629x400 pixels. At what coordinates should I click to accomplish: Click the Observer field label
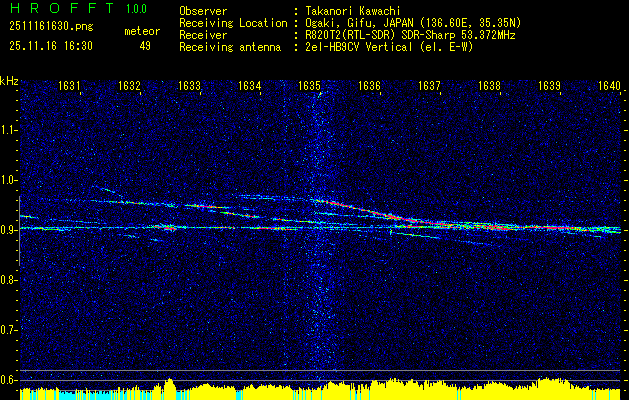pos(203,11)
